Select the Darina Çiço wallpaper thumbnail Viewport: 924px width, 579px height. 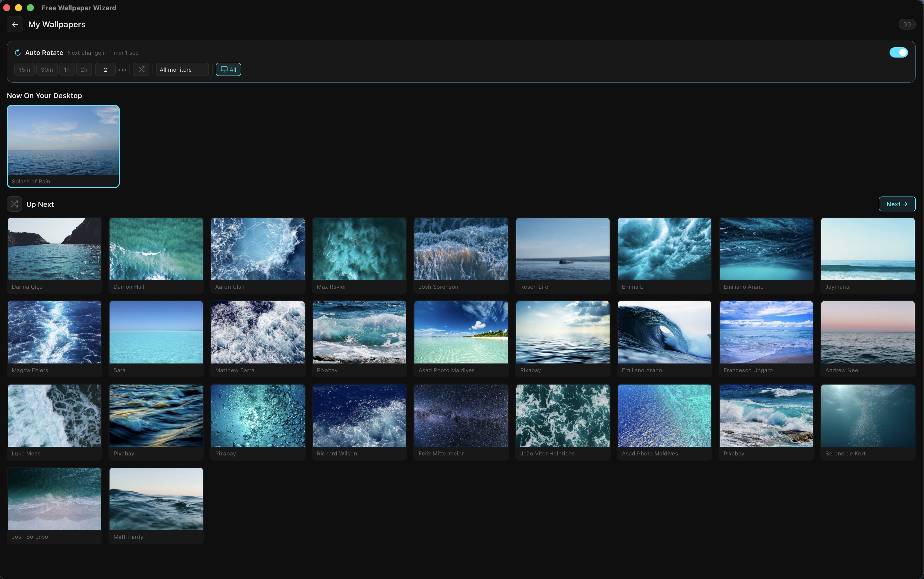click(55, 248)
